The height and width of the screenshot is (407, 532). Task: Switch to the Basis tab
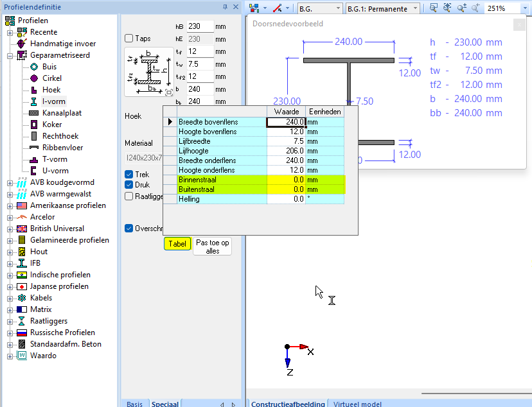pyautogui.click(x=134, y=404)
